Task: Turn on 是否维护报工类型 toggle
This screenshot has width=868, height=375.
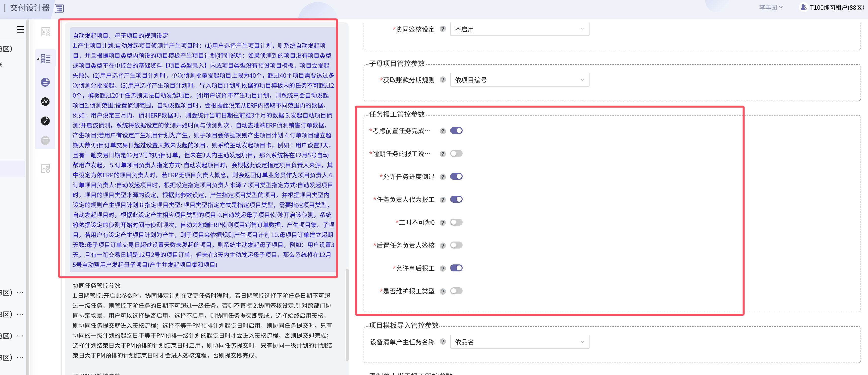Action: click(456, 291)
